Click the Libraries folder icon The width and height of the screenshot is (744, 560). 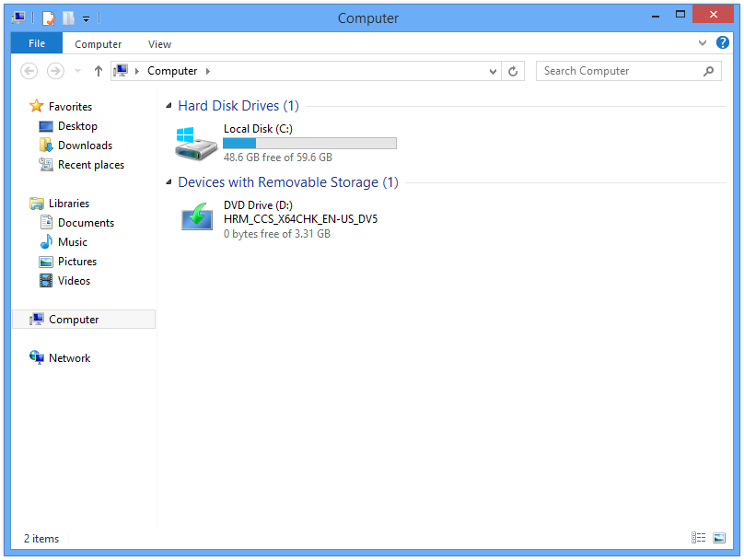(x=37, y=204)
